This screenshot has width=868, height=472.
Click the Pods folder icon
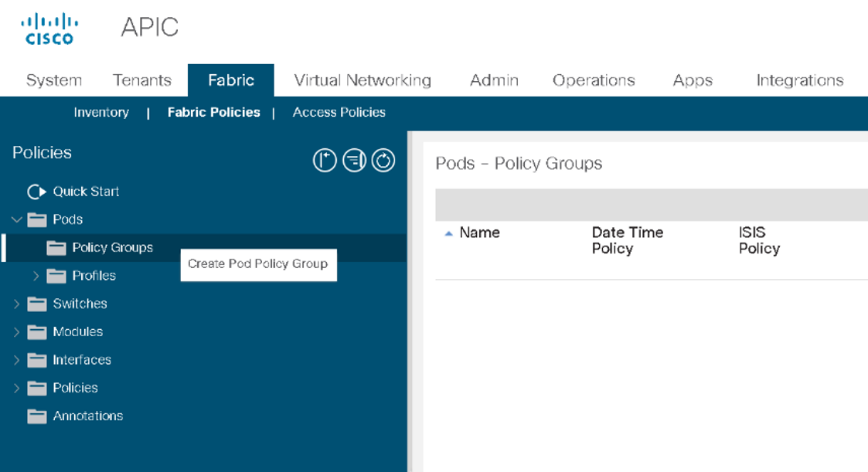tap(37, 219)
